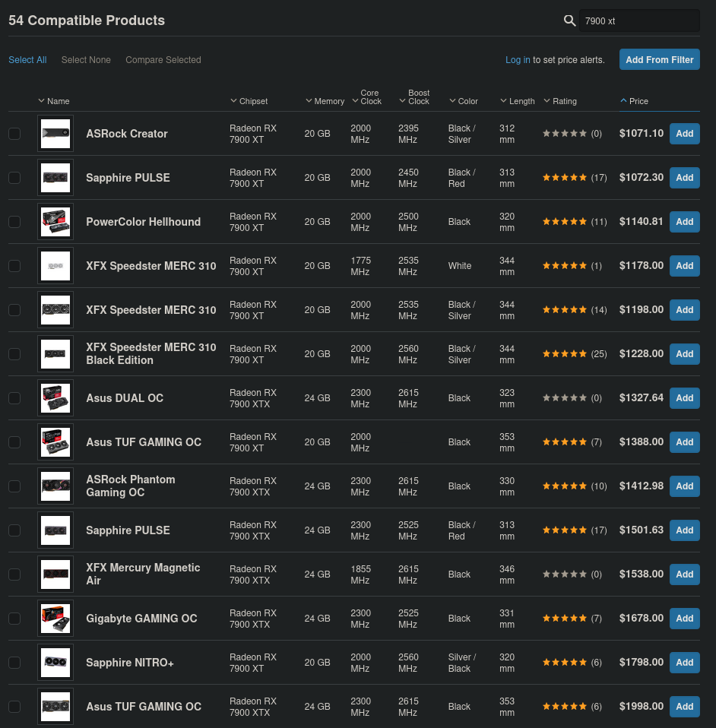Click the 7900 xt search field
716x728 pixels.
tap(639, 21)
